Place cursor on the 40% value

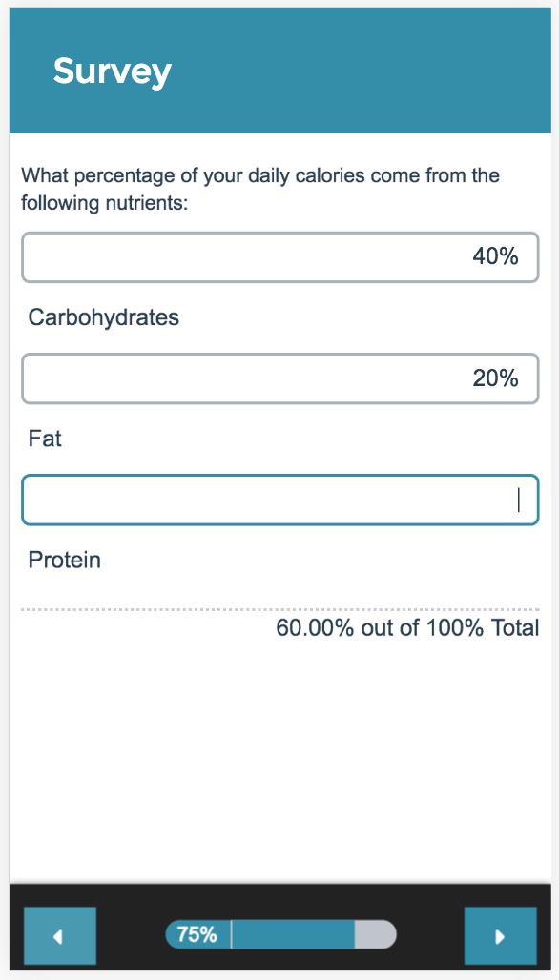coord(495,256)
